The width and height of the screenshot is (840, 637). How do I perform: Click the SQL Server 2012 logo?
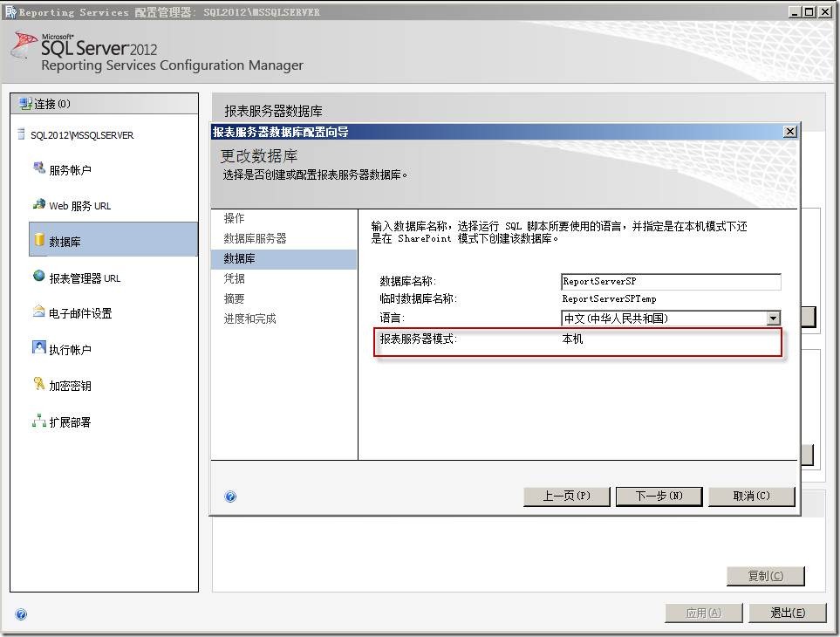(84, 46)
